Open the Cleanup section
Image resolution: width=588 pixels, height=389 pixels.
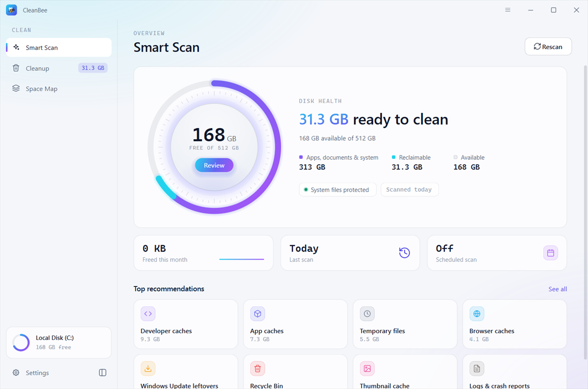click(59, 68)
